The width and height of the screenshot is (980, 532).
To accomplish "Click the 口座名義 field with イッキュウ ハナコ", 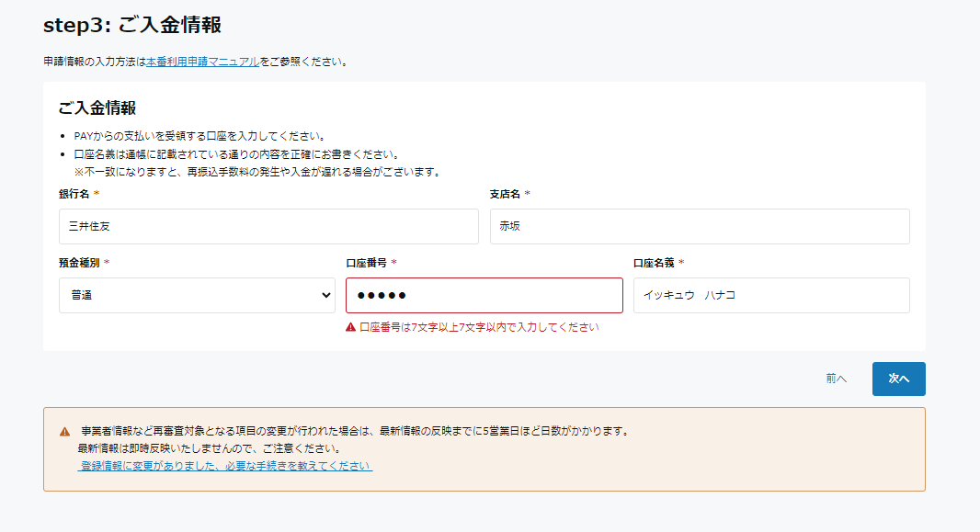I will click(x=770, y=296).
